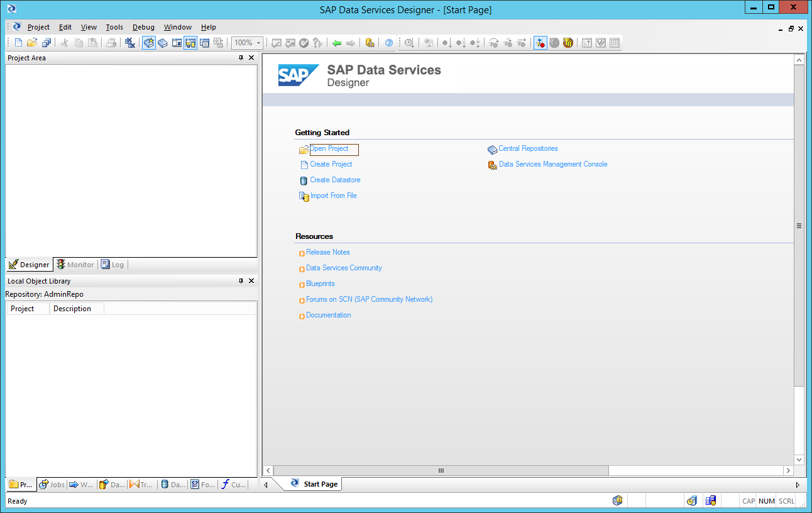Click the green Back arrow icon

pos(337,43)
